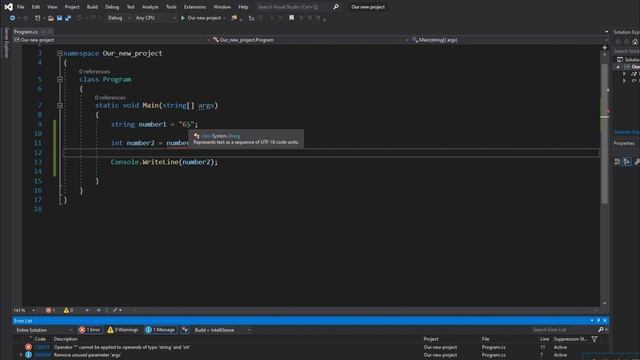Open the Debug menu
This screenshot has width=640, height=360.
(112, 7)
